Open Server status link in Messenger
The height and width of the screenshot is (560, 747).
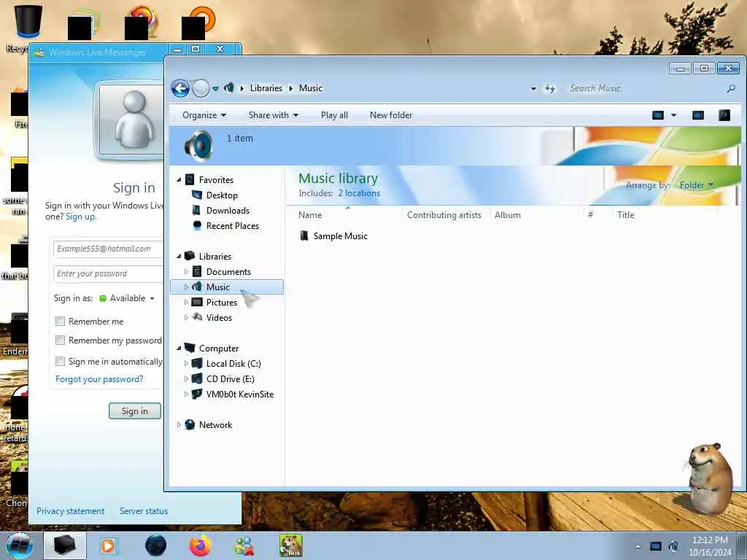[144, 511]
